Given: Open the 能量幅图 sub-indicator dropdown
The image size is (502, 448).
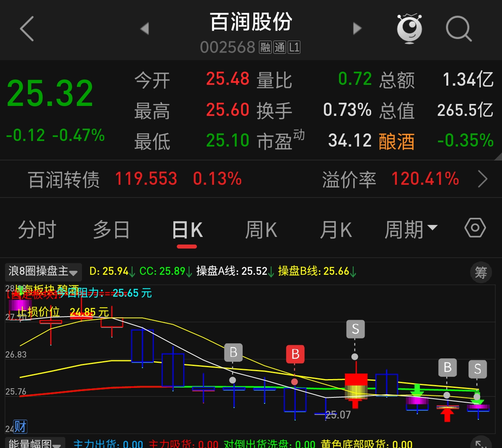Looking at the screenshot, I should (x=35, y=444).
